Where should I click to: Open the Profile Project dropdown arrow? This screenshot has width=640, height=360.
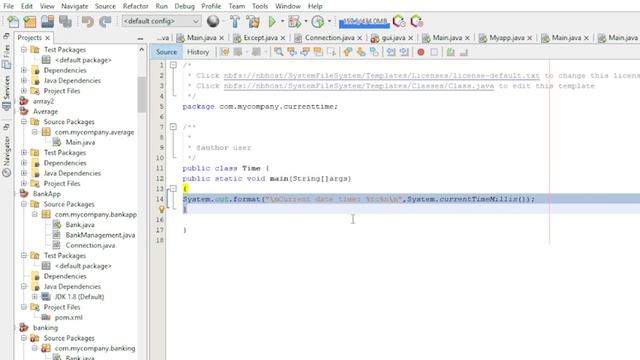tap(329, 21)
